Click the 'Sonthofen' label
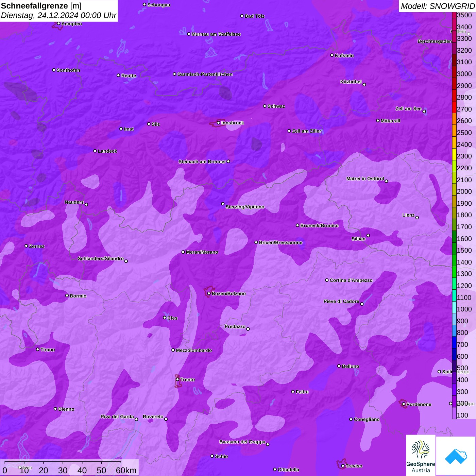476x476 pixels. [x=68, y=70]
